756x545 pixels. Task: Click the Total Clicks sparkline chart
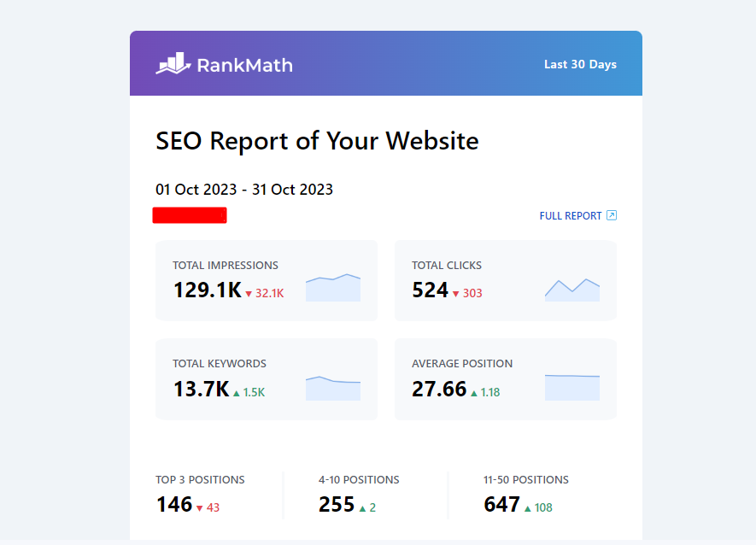[572, 290]
